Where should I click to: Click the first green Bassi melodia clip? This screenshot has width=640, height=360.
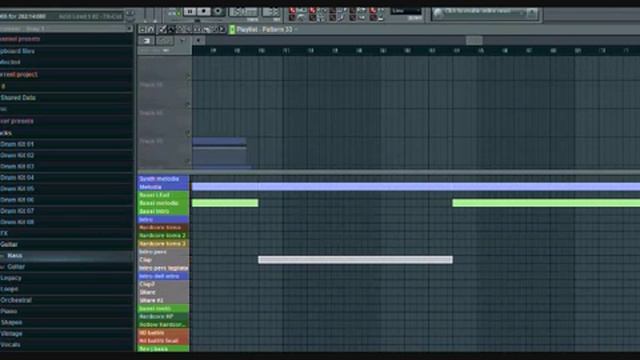pyautogui.click(x=225, y=203)
